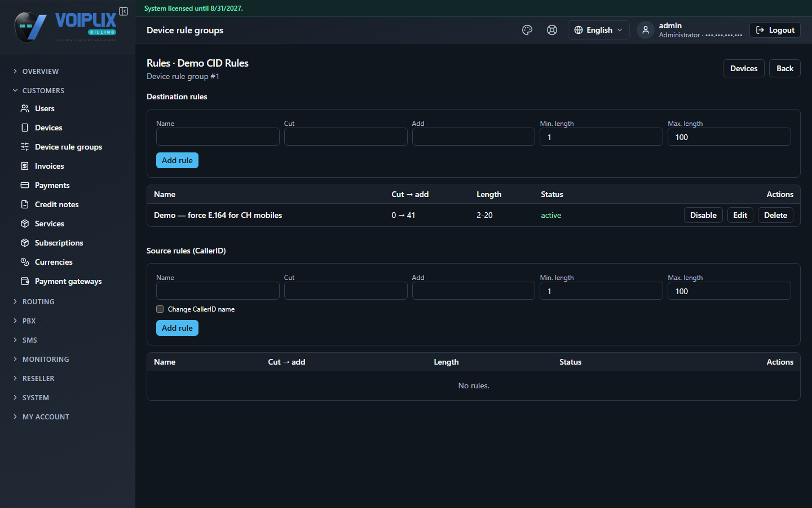Click the admin user avatar icon
The height and width of the screenshot is (508, 812).
[x=646, y=30]
